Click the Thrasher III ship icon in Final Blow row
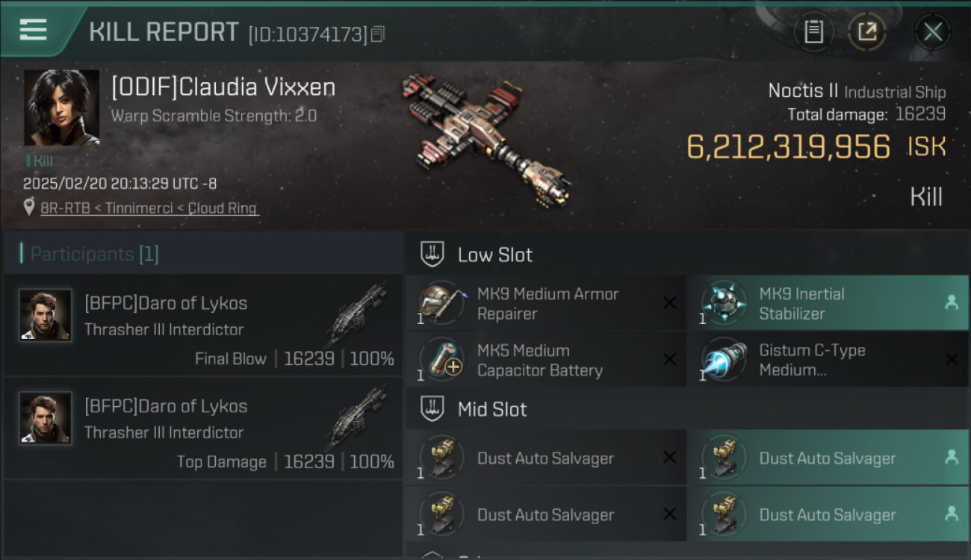The image size is (971, 560). 357,315
